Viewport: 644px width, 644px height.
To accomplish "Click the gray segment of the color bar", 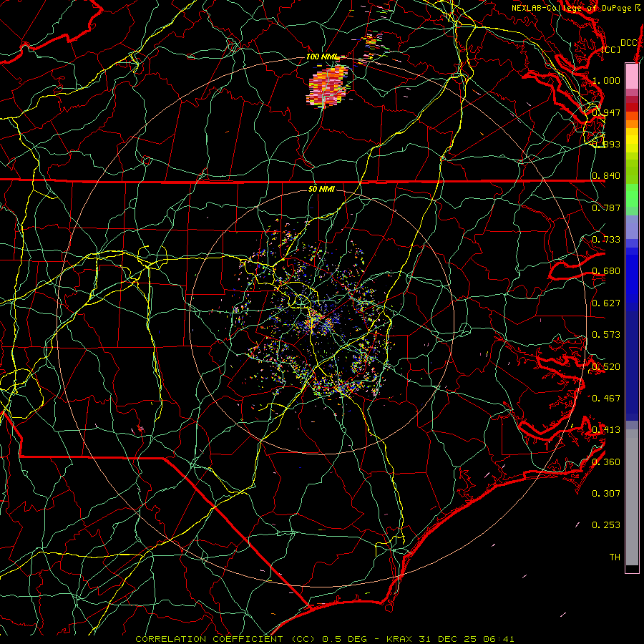I will pyautogui.click(x=632, y=497).
